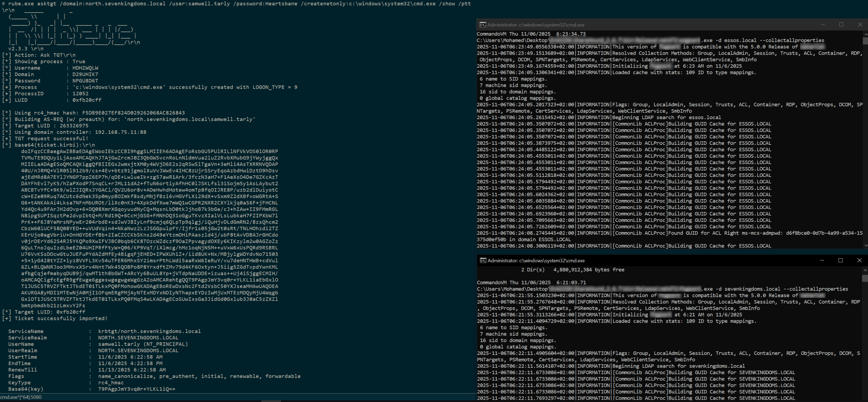
Task: Click the rube.exe asktgt command line
Action: pyautogui.click(x=237, y=4)
